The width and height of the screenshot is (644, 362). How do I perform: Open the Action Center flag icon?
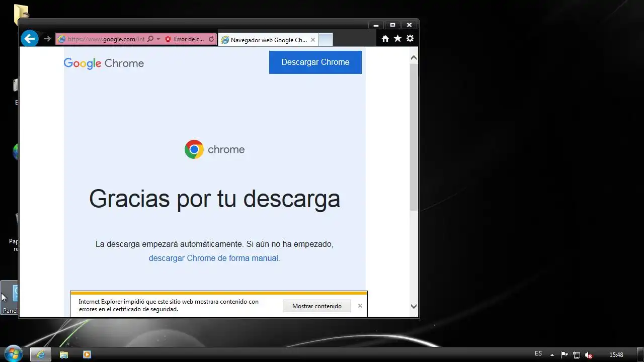[x=565, y=355]
